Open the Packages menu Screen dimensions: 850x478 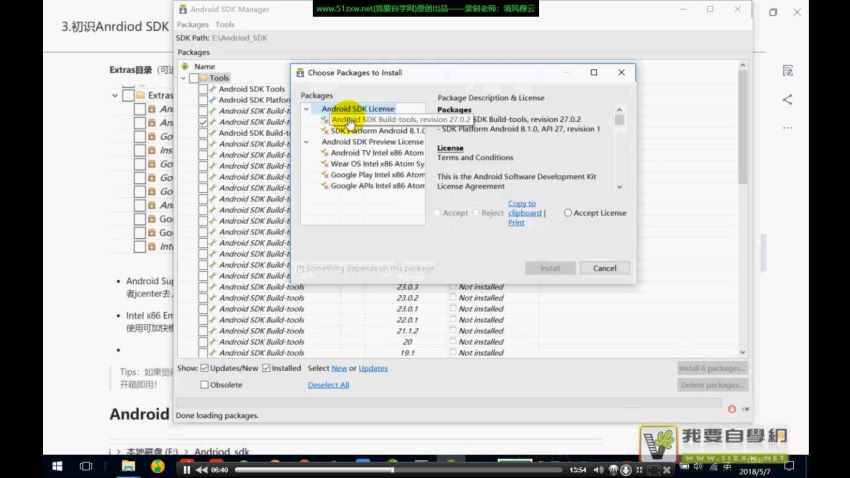click(193, 24)
